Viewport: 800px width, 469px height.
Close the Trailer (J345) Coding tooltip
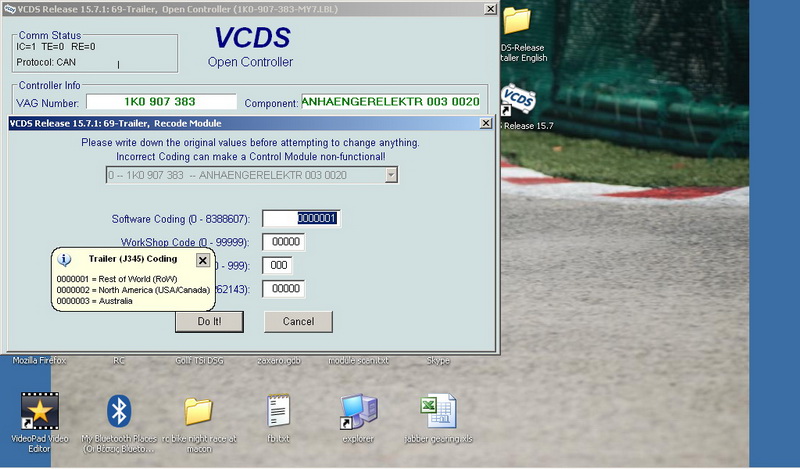pos(203,260)
